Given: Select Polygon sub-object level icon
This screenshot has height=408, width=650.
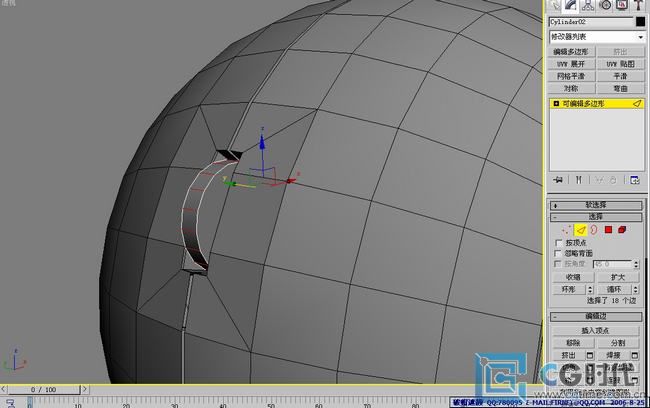Looking at the screenshot, I should [608, 230].
